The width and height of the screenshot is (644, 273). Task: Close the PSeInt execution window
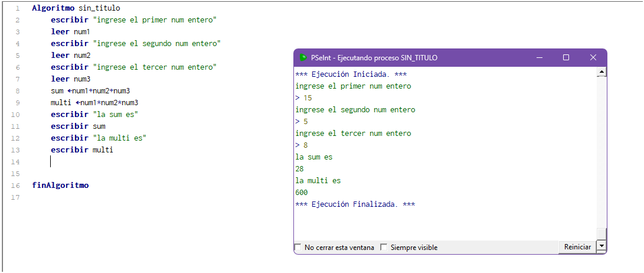coord(593,57)
